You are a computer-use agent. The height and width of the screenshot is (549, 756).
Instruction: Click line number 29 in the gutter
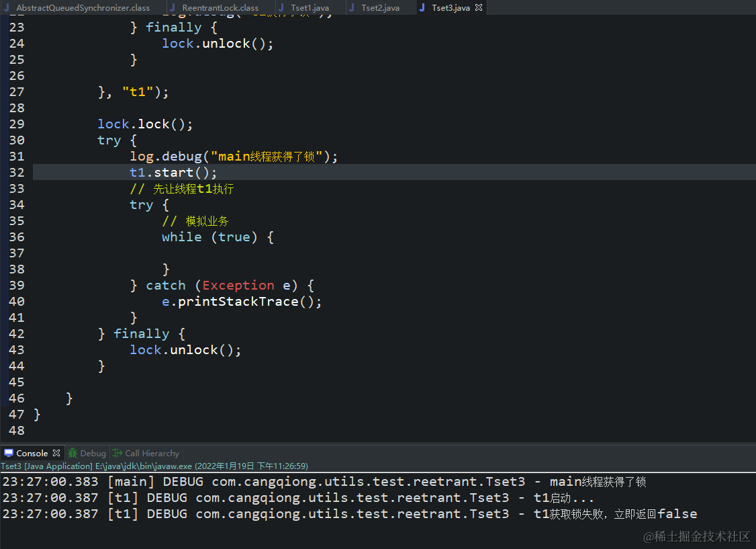pyautogui.click(x=17, y=124)
